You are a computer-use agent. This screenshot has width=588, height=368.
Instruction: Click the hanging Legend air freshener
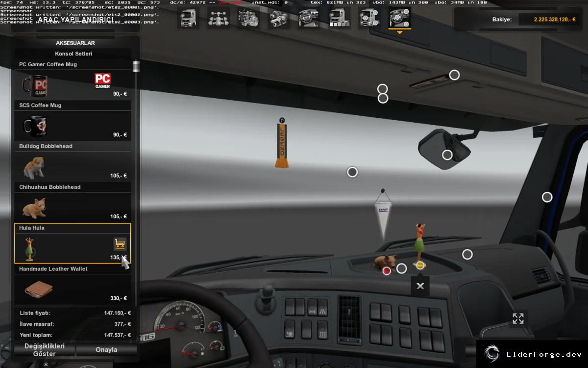[282, 143]
